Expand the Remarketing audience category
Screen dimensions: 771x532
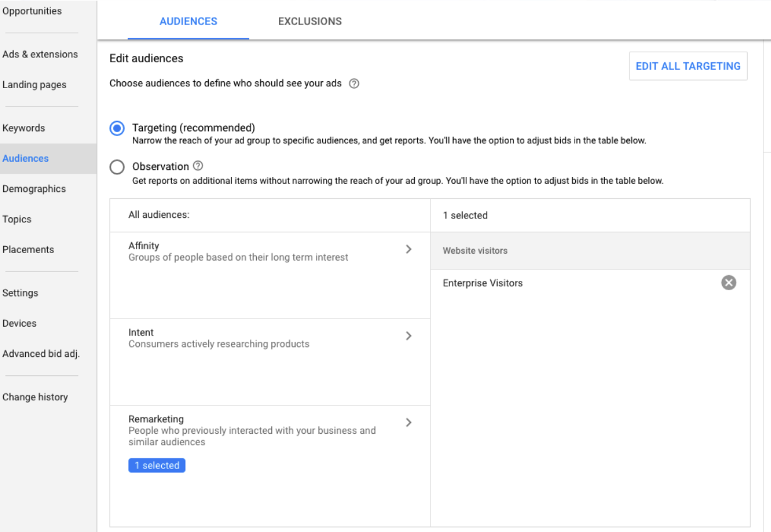(x=408, y=422)
